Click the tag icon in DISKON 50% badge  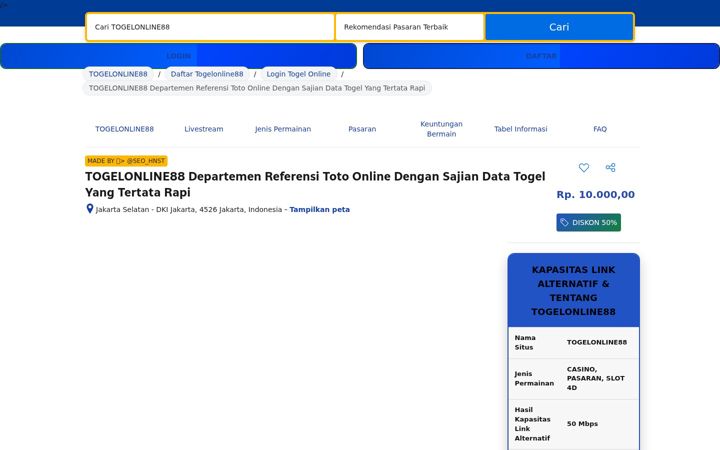click(564, 223)
